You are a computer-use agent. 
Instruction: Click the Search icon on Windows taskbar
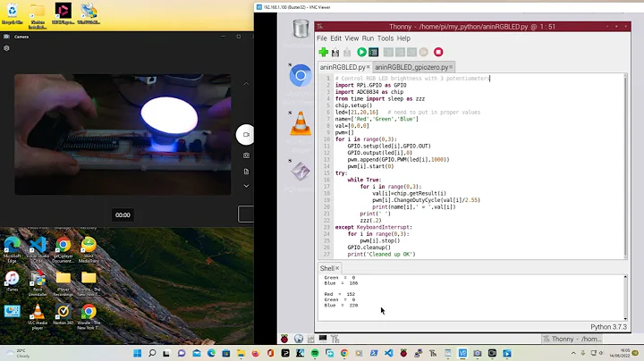(x=152, y=353)
